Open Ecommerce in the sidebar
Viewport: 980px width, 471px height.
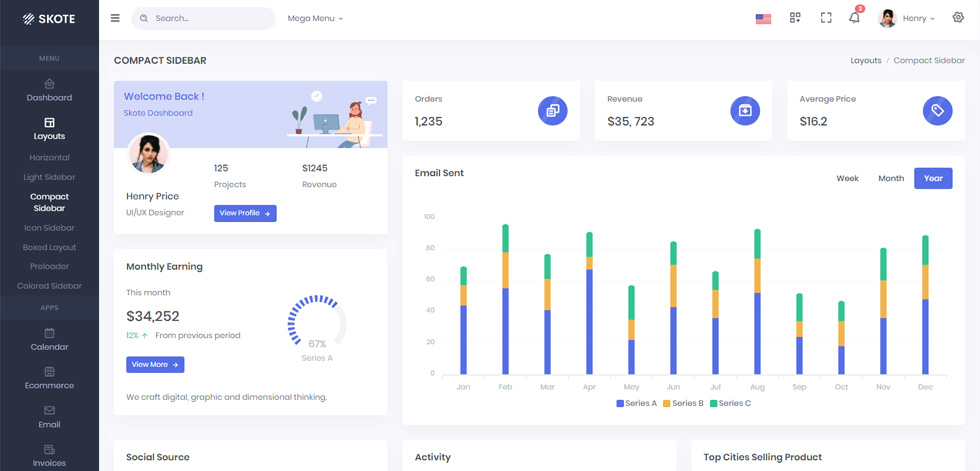tap(49, 379)
